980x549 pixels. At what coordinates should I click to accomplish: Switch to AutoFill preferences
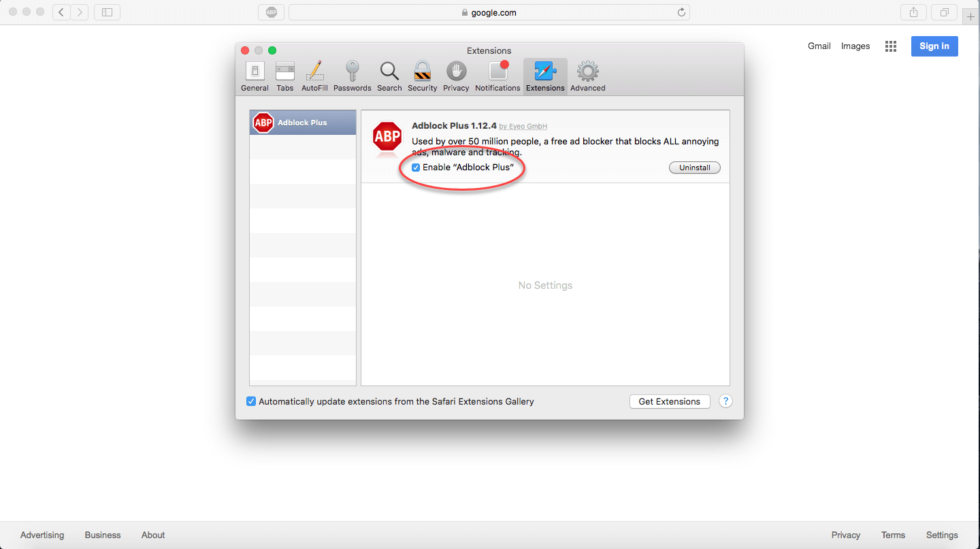pos(314,76)
